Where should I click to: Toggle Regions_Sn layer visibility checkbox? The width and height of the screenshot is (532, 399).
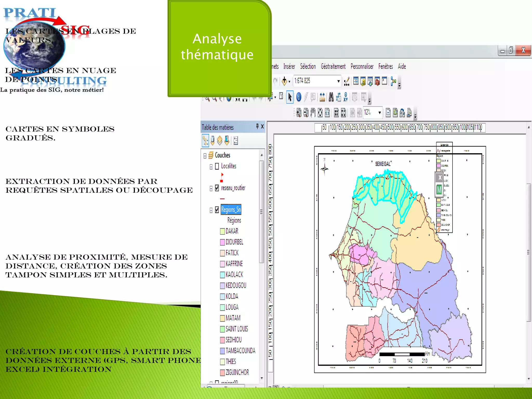coord(217,210)
